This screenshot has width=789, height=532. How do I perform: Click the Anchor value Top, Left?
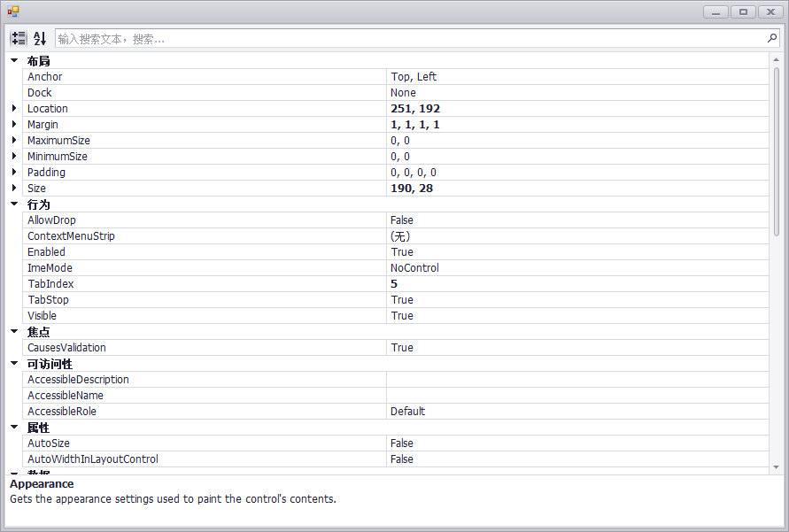pos(577,76)
